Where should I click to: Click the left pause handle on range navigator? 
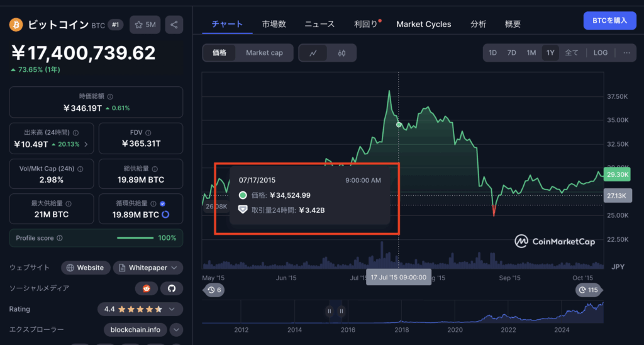(329, 311)
